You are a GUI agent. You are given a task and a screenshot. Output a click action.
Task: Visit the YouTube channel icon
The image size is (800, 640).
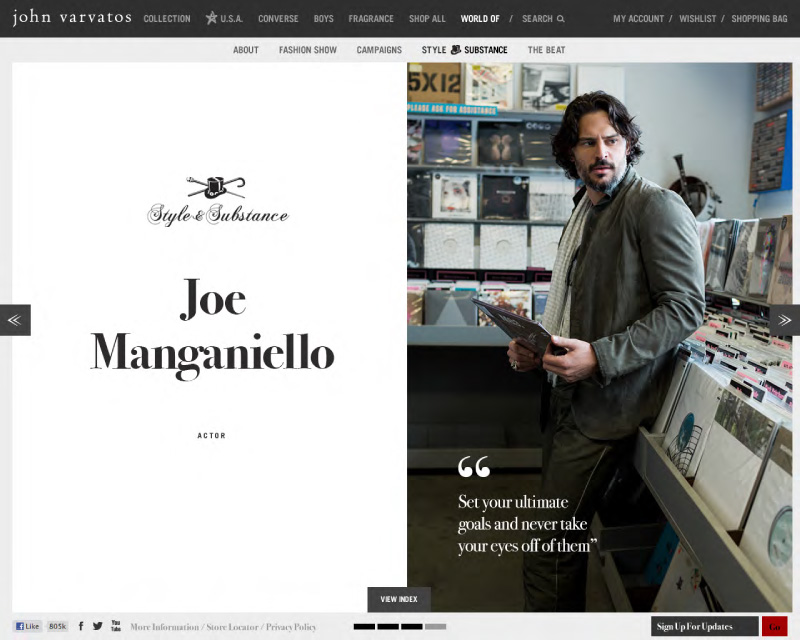tap(116, 626)
